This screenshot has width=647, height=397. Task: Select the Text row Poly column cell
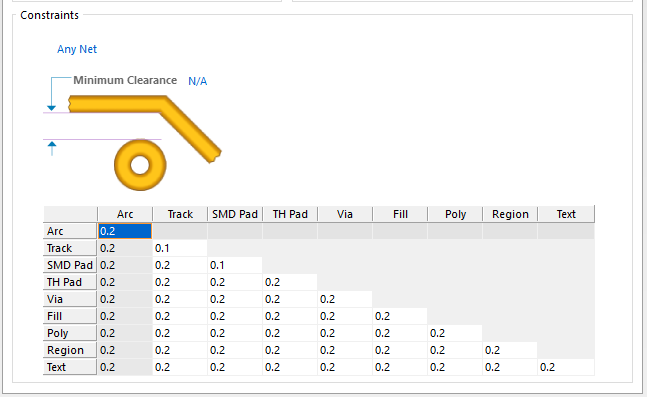[x=455, y=367]
